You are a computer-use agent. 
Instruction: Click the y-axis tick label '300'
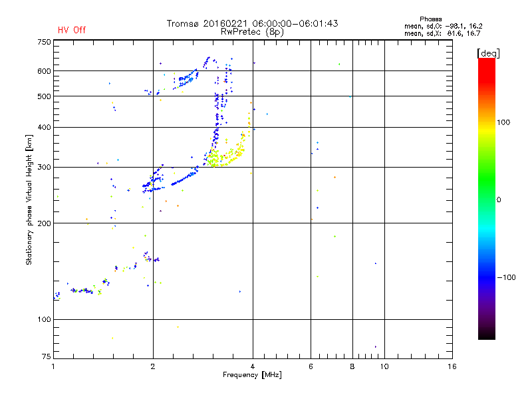pyautogui.click(x=44, y=168)
